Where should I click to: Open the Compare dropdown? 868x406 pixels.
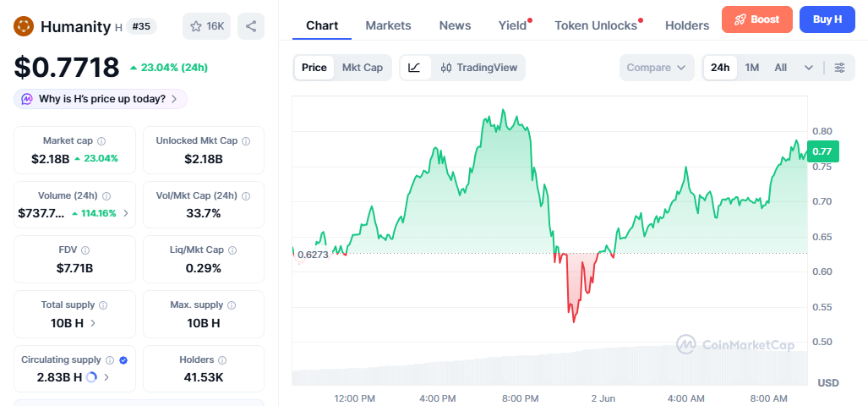[x=657, y=68]
